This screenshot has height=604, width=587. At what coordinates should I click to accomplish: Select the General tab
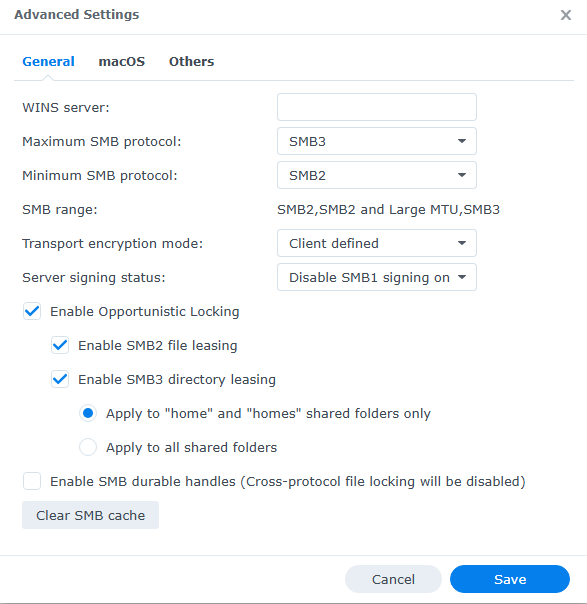point(48,62)
